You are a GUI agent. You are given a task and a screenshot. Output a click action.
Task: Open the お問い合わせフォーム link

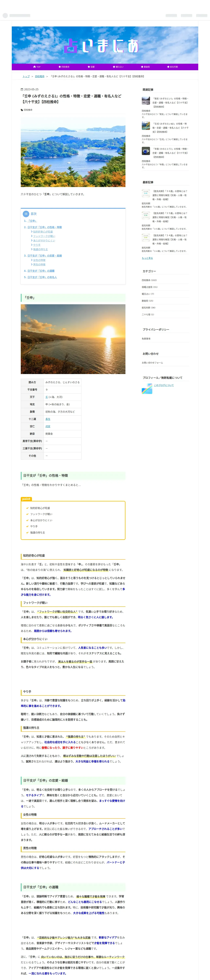click(152, 363)
